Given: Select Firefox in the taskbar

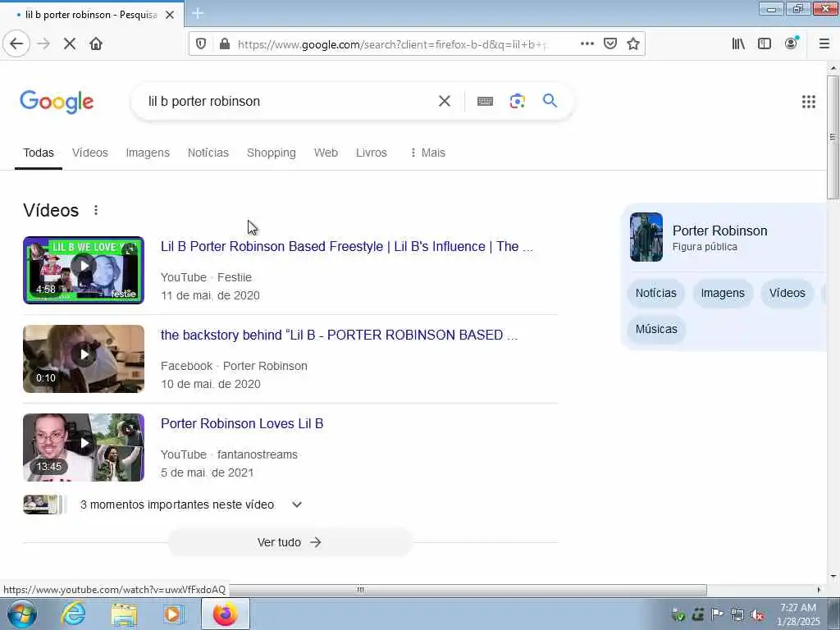Looking at the screenshot, I should pos(226,614).
